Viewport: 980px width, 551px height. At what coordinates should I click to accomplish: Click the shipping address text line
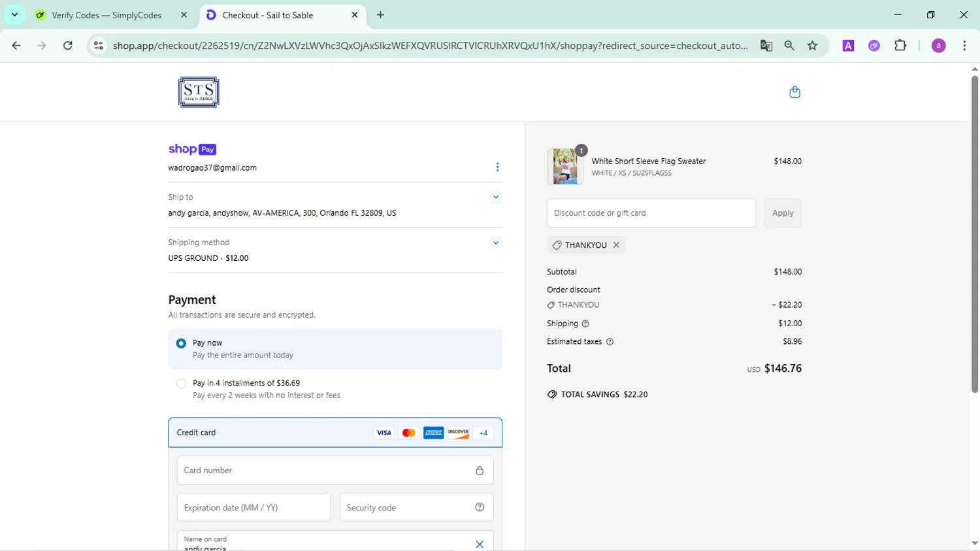[x=282, y=213]
